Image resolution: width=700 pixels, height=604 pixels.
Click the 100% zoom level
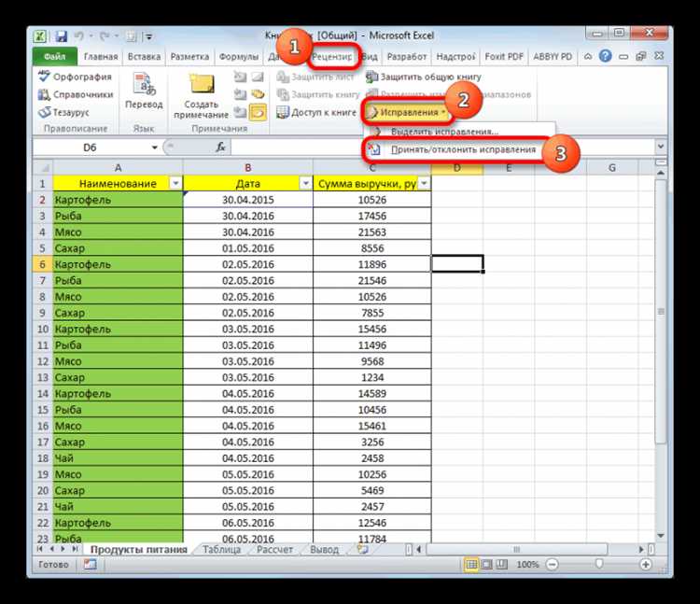click(x=527, y=565)
